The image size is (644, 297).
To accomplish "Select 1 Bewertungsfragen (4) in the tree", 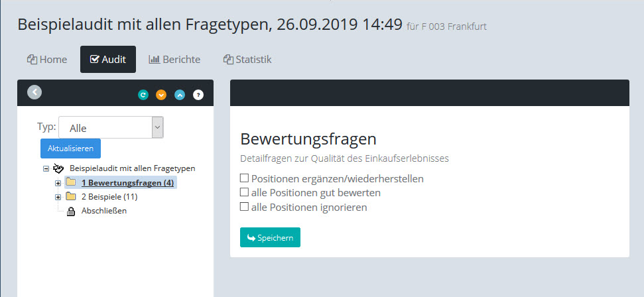I will 127,183.
